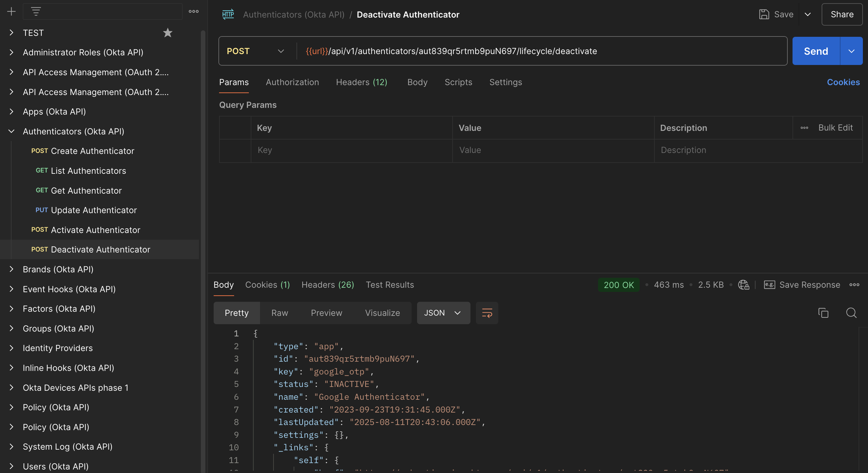Image resolution: width=868 pixels, height=473 pixels.
Task: Click the Send button
Action: [x=816, y=51]
